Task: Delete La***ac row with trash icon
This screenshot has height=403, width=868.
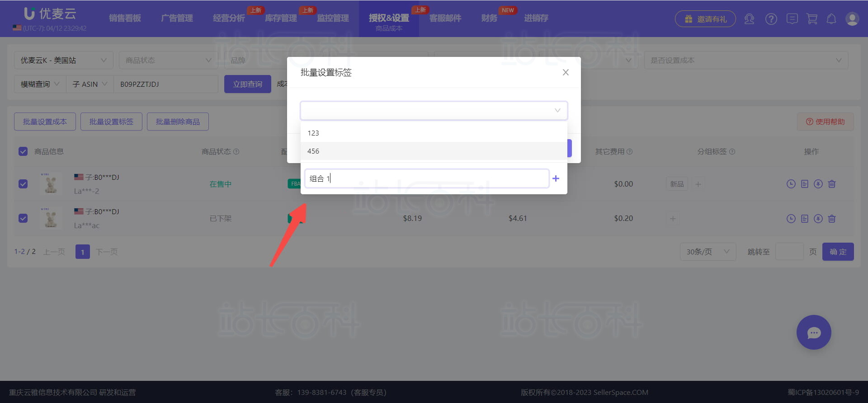Action: (832, 219)
